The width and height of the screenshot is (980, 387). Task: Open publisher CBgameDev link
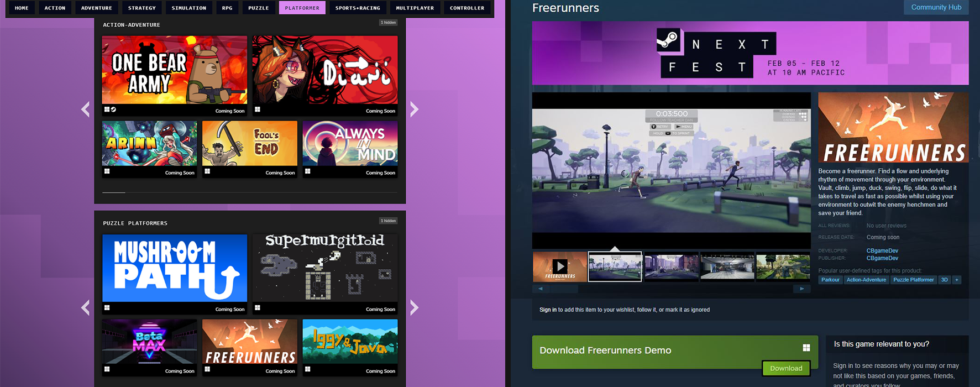882,258
